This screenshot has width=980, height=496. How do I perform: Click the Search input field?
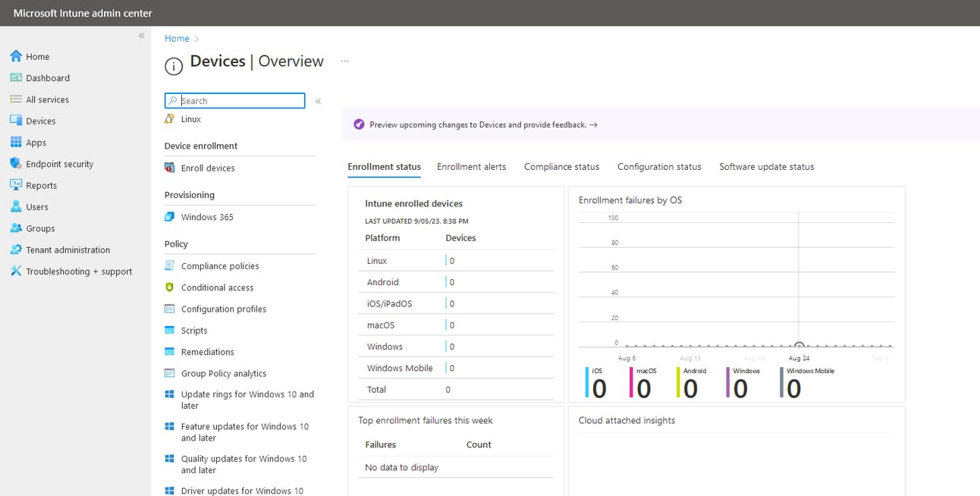(240, 101)
